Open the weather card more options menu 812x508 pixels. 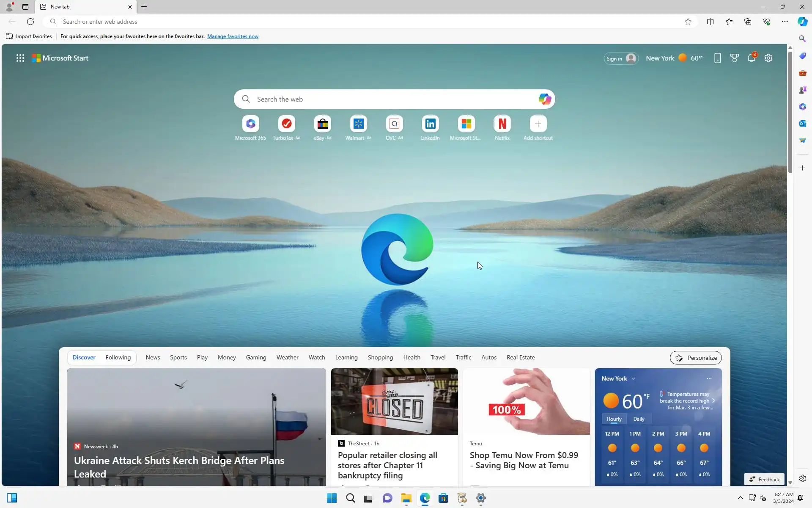tap(709, 378)
